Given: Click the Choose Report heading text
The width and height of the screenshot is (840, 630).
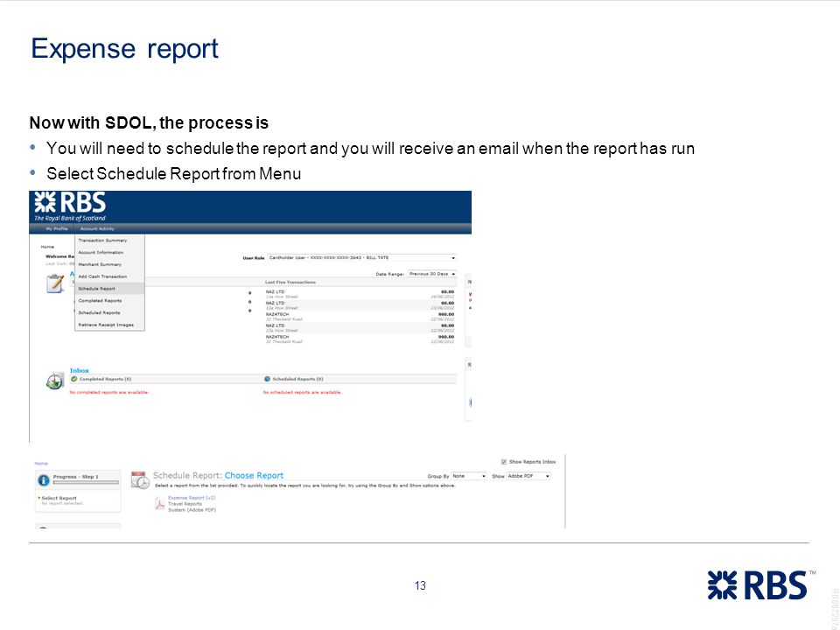Looking at the screenshot, I should (254, 475).
